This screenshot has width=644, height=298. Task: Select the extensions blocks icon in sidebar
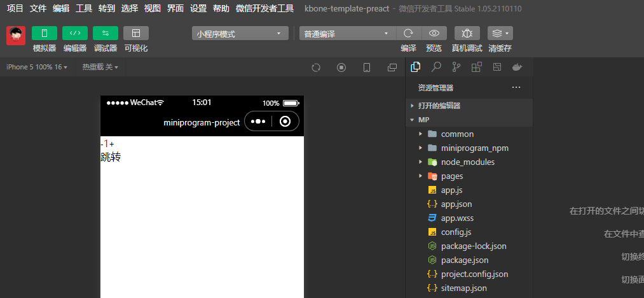pyautogui.click(x=476, y=67)
